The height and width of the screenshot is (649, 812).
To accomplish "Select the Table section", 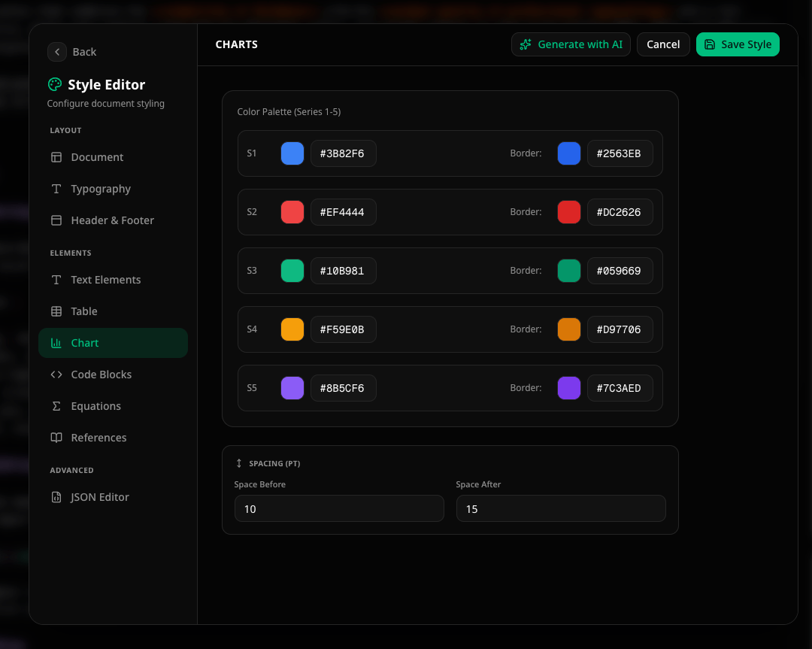I will pyautogui.click(x=113, y=312).
